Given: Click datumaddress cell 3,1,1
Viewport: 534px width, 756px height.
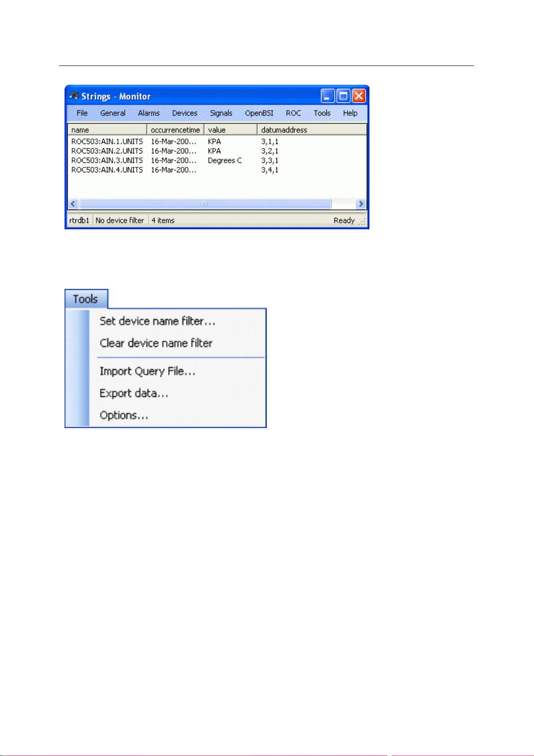Looking at the screenshot, I should [270, 141].
